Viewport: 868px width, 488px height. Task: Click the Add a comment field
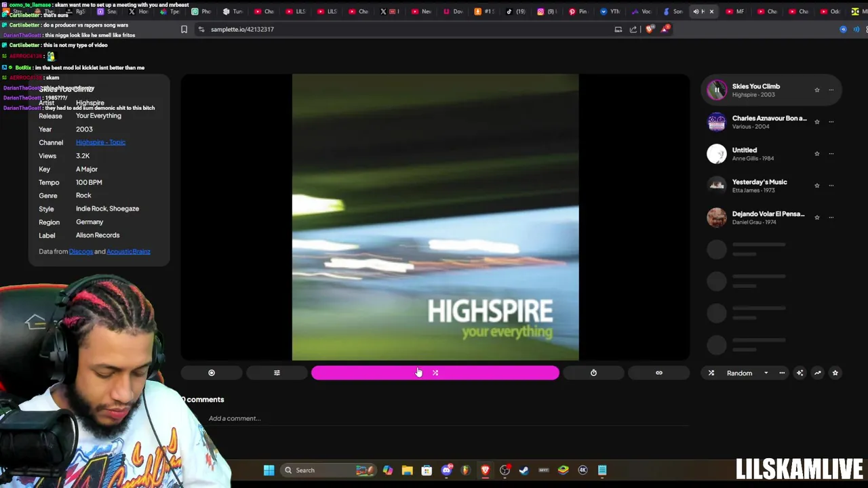[x=448, y=418]
